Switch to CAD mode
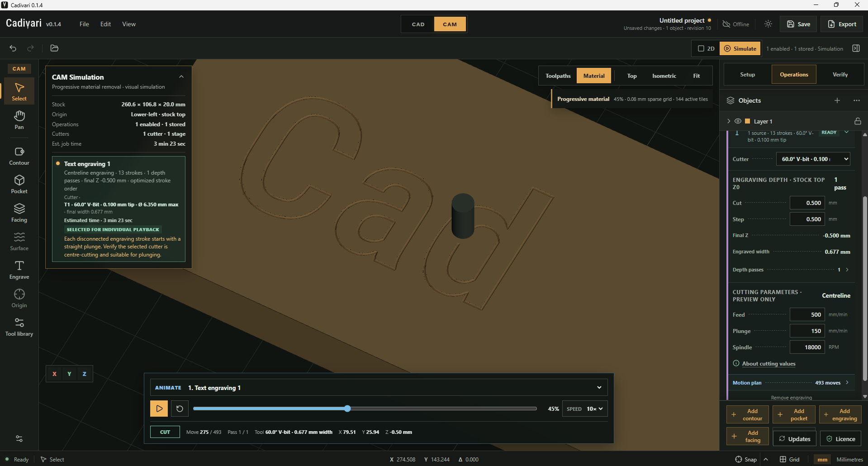This screenshot has width=868, height=466. pyautogui.click(x=418, y=24)
